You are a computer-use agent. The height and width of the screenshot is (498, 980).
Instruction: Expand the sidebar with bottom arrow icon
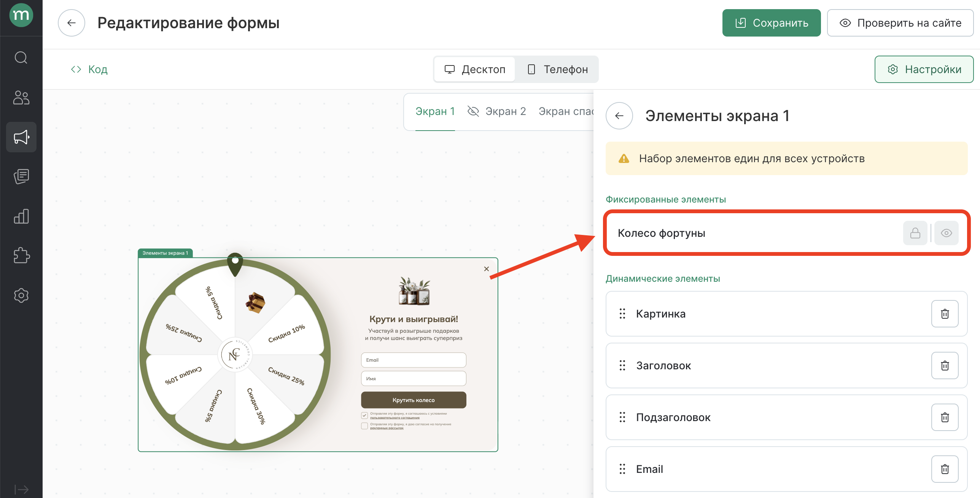[21, 489]
